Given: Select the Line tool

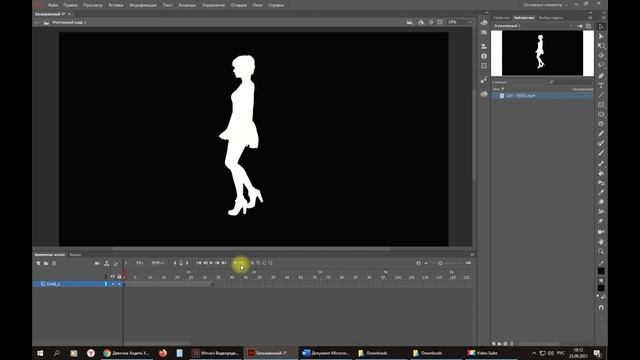Looking at the screenshot, I should pyautogui.click(x=601, y=95).
